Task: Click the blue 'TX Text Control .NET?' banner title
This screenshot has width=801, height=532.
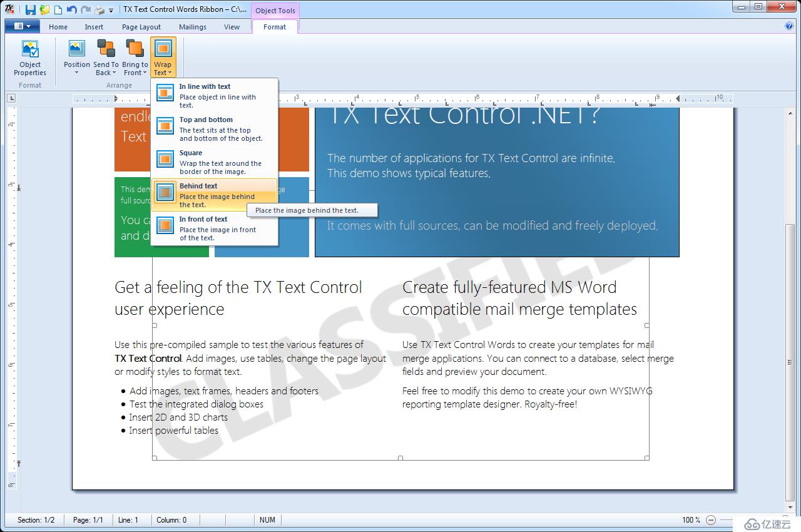Action: [464, 116]
